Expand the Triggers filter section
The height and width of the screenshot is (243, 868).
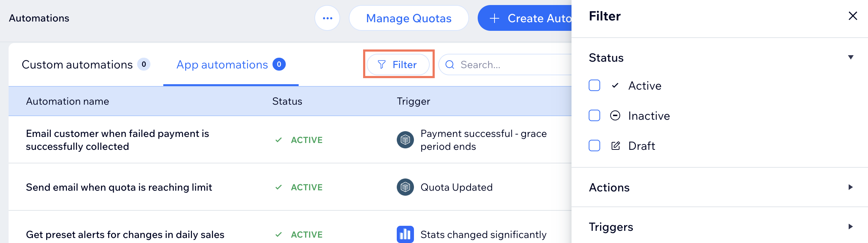850,227
